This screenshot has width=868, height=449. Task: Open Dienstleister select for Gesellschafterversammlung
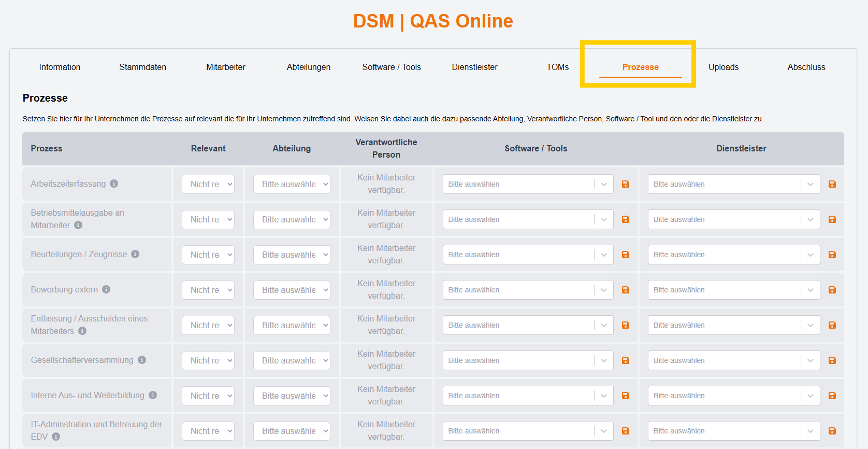click(734, 360)
